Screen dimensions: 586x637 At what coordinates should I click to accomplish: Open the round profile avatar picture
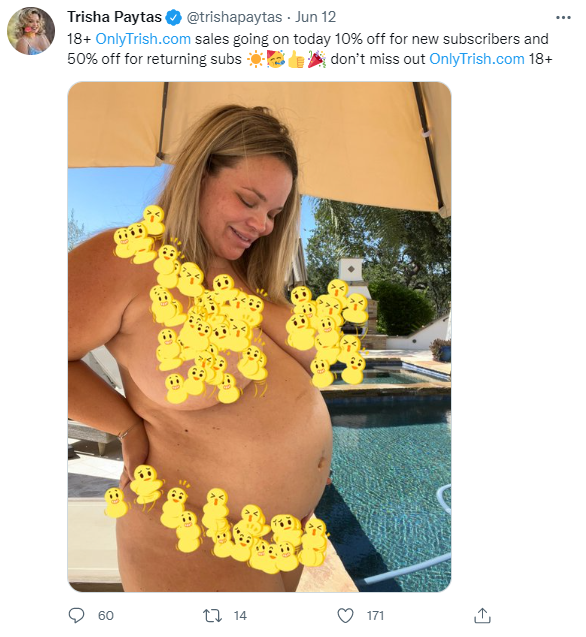[31, 31]
